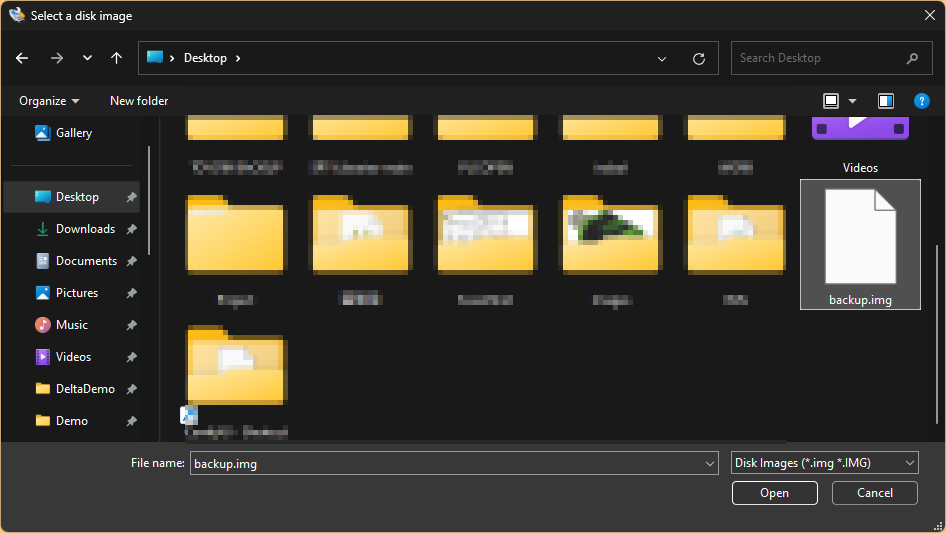Click the forward navigation arrow
Viewport: 946px width, 533px height.
click(57, 58)
